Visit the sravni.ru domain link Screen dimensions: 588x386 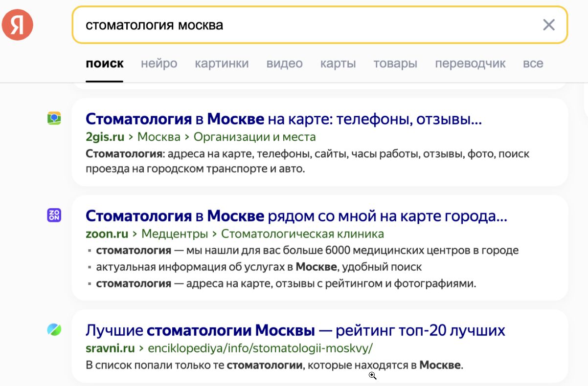[x=110, y=348]
